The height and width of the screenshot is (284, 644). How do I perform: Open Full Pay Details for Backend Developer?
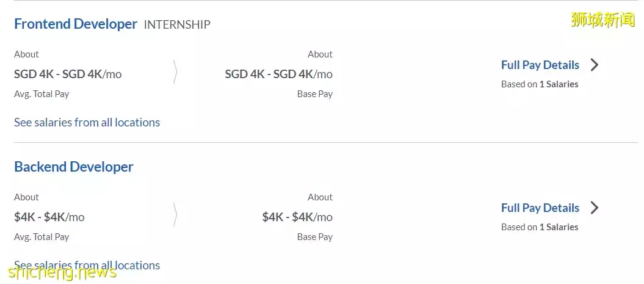pyautogui.click(x=540, y=208)
